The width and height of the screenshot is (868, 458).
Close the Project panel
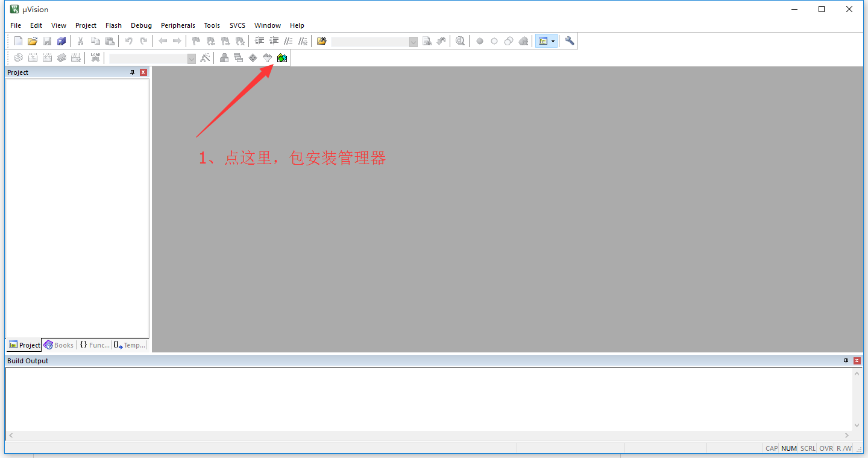click(143, 72)
